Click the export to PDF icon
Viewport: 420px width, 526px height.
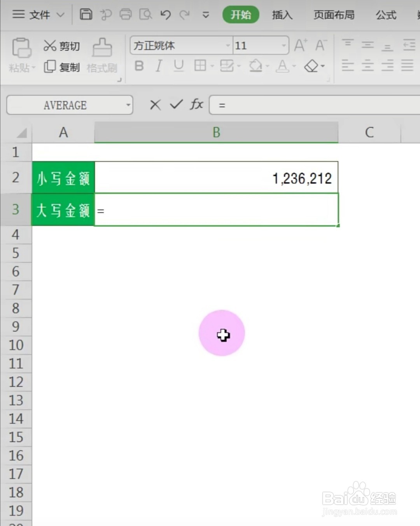click(105, 15)
